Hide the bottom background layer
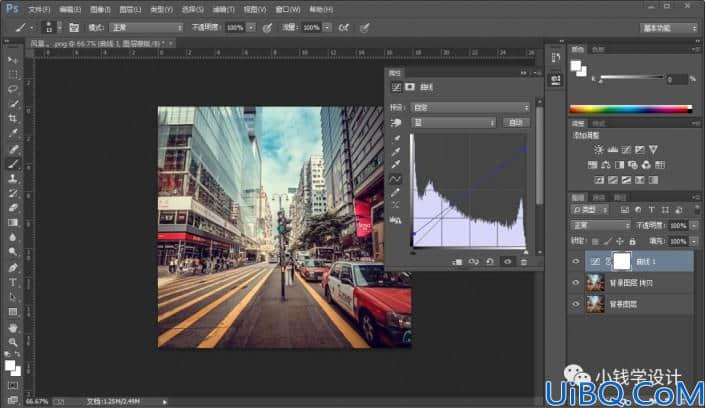Image resolution: width=705 pixels, height=408 pixels. [576, 304]
